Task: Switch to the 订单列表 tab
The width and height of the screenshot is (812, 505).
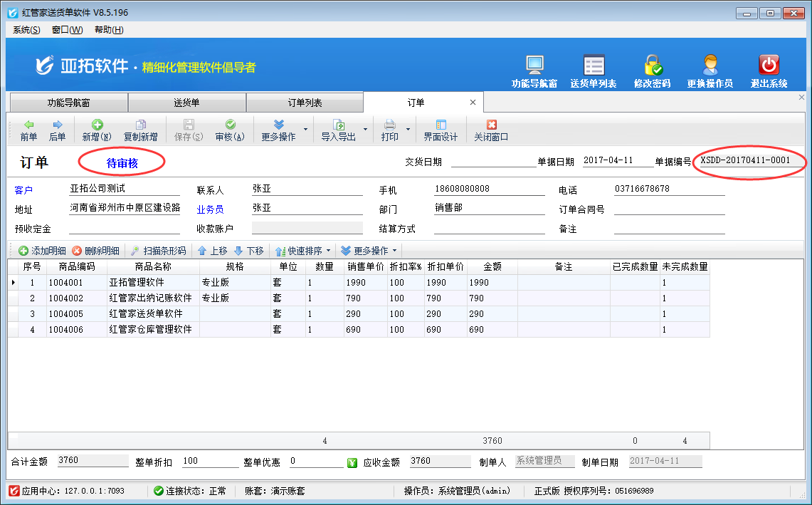Action: pyautogui.click(x=305, y=103)
